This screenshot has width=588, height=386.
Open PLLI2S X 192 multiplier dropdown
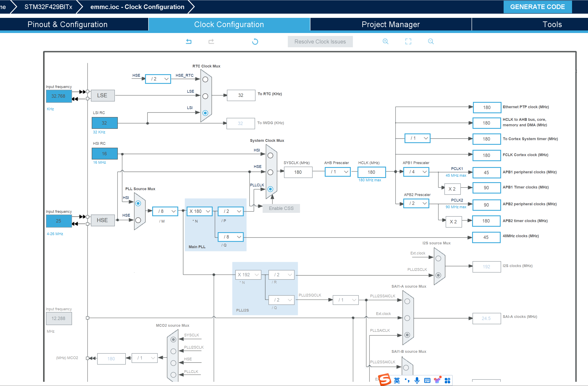tap(248, 275)
